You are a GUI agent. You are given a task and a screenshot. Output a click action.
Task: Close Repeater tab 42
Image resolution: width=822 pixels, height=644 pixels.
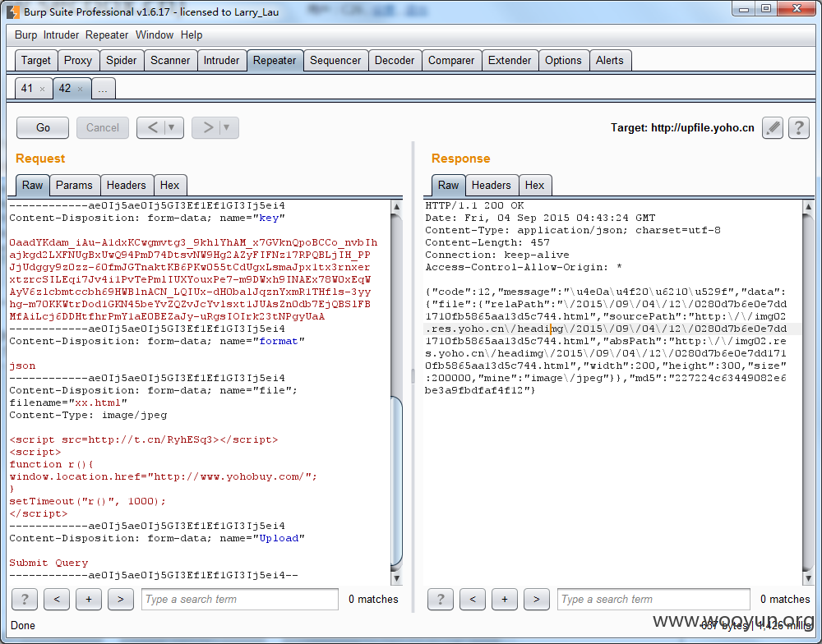coord(81,89)
